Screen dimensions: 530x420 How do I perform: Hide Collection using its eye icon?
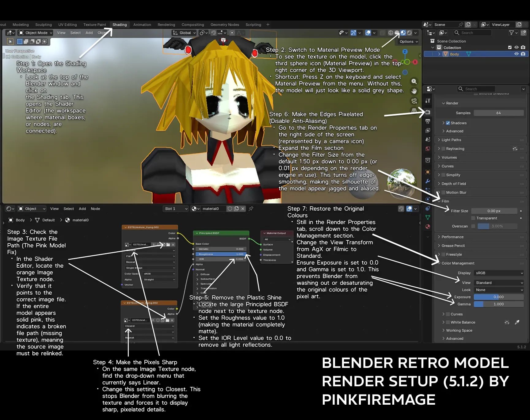pyautogui.click(x=517, y=48)
